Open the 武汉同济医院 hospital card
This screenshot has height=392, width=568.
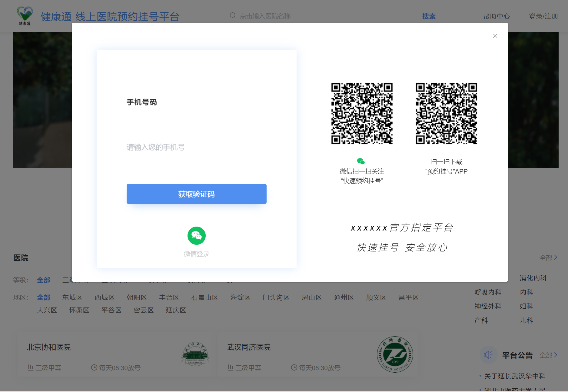point(317,354)
